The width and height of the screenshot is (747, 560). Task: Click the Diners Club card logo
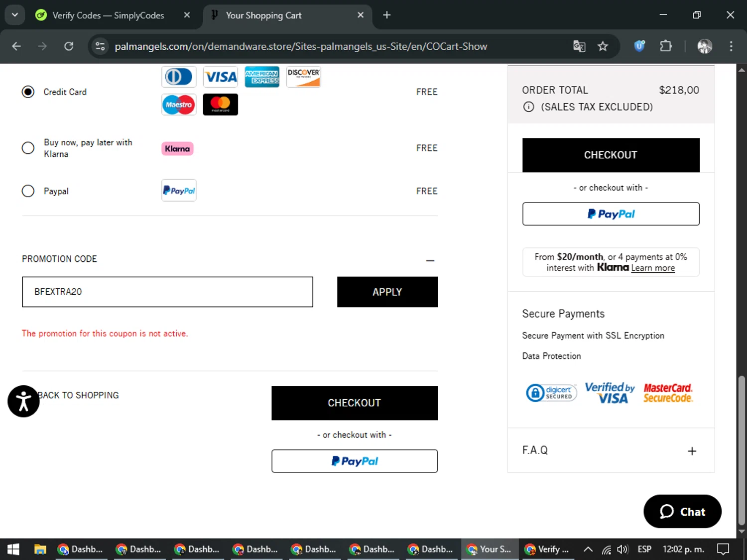point(179,77)
